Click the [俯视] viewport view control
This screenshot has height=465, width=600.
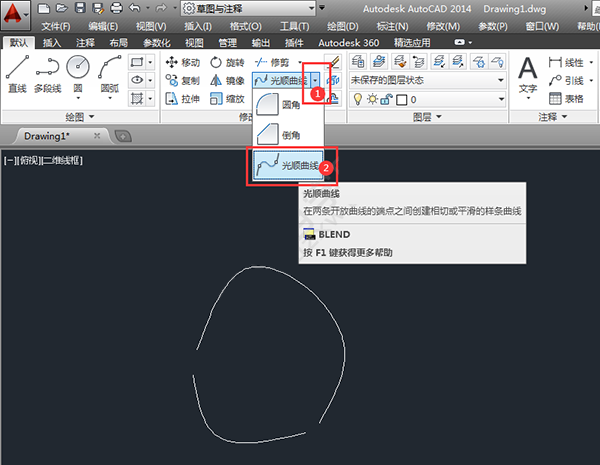29,160
